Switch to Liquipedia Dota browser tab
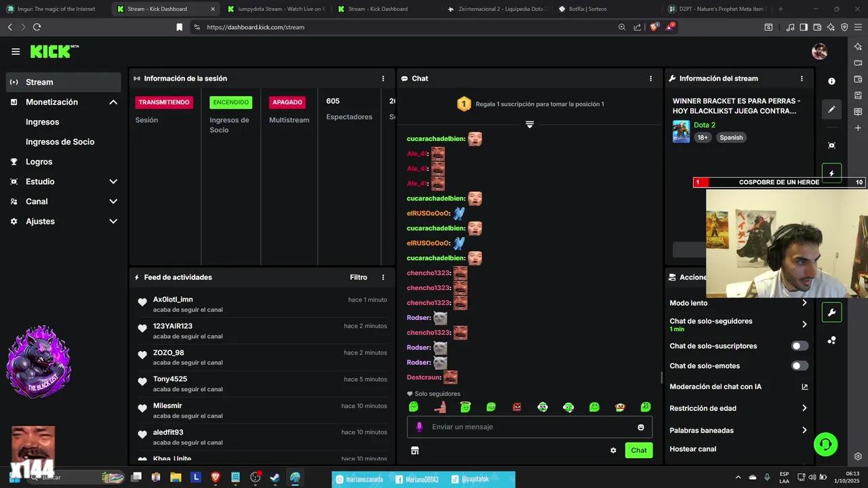868x488 pixels. pyautogui.click(x=496, y=9)
